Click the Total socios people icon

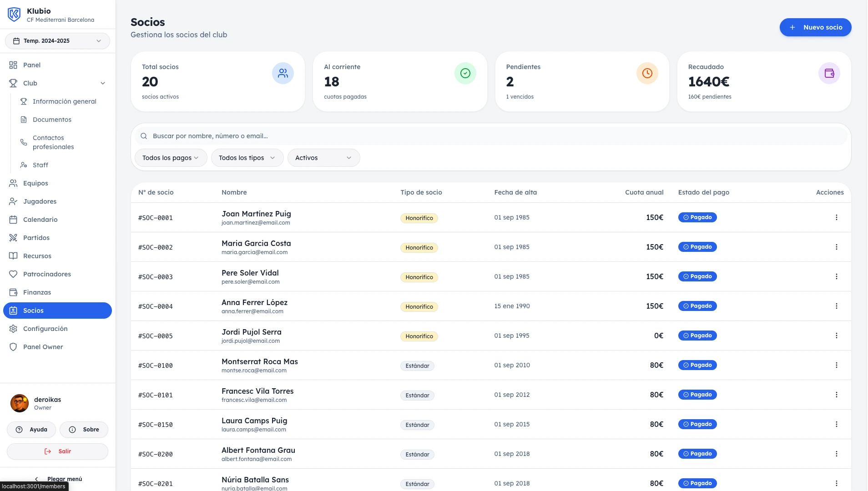283,73
